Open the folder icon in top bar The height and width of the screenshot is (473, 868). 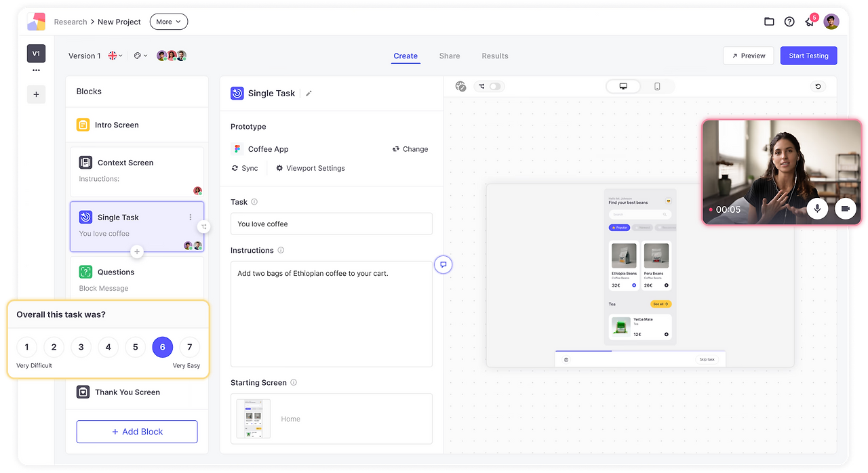769,22
